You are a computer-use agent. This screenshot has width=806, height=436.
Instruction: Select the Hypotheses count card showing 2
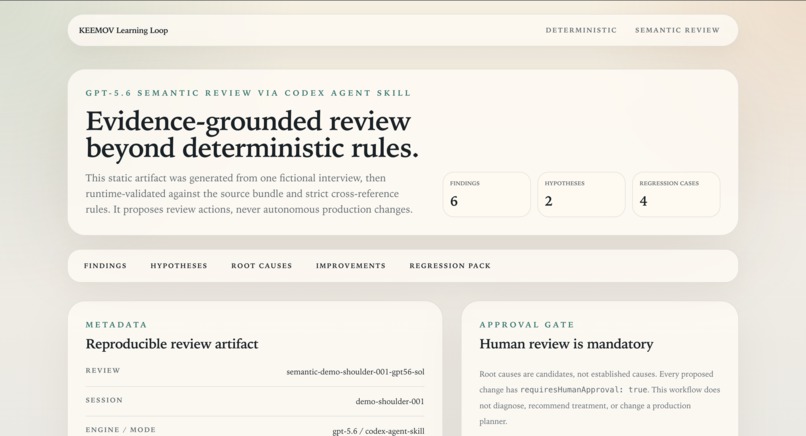click(x=581, y=194)
